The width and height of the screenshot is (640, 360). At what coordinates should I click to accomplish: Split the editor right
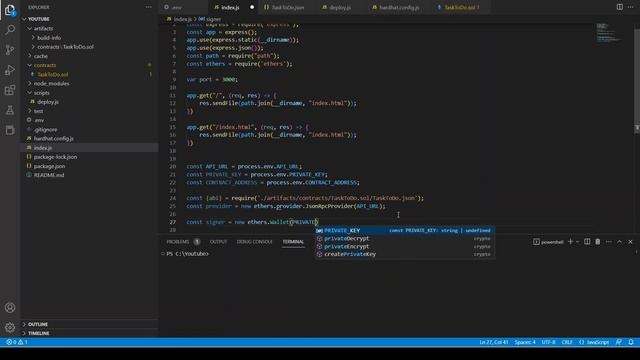(x=620, y=7)
